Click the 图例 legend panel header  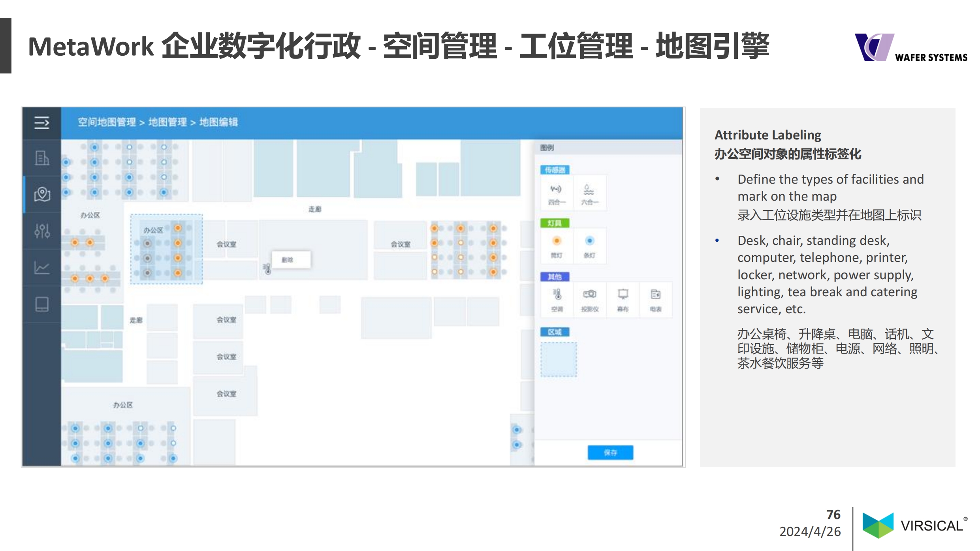click(x=608, y=148)
